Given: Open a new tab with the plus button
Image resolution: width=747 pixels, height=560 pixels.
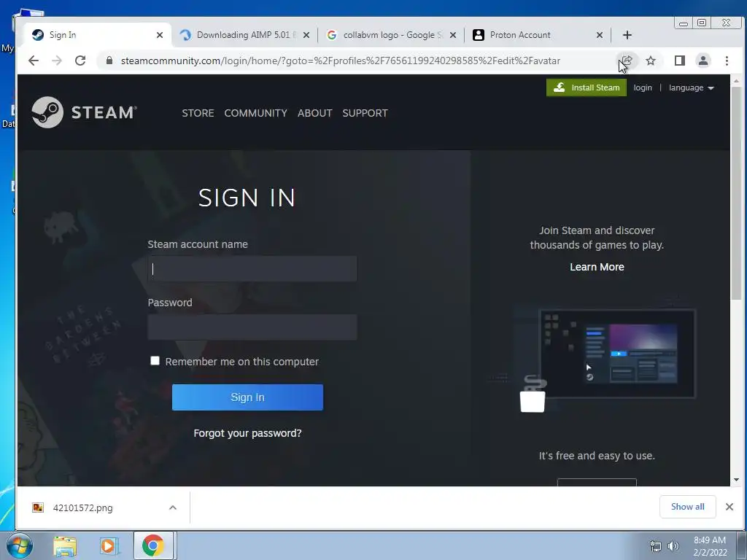Looking at the screenshot, I should tap(627, 35).
